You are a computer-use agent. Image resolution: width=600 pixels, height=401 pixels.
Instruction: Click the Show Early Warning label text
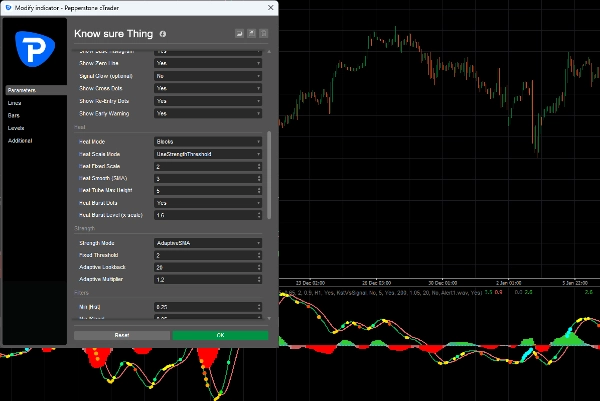(x=104, y=114)
